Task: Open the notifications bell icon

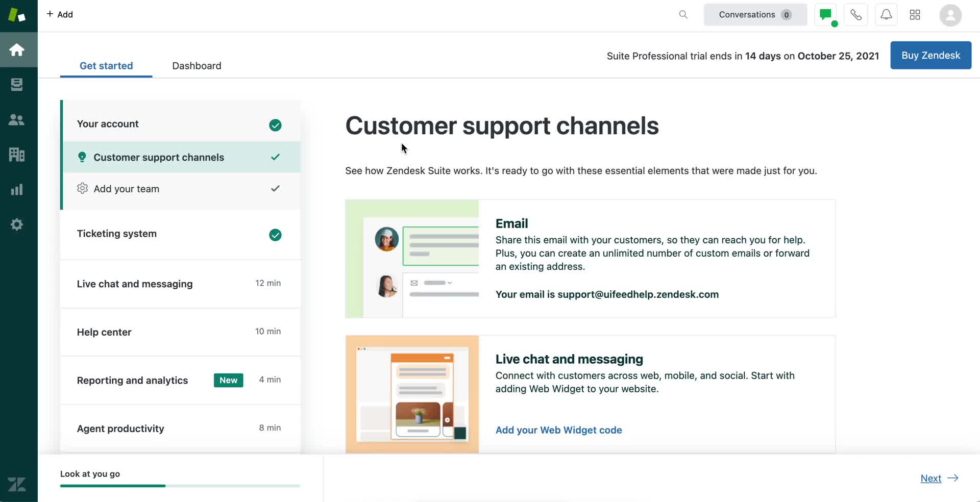Action: [x=887, y=15]
